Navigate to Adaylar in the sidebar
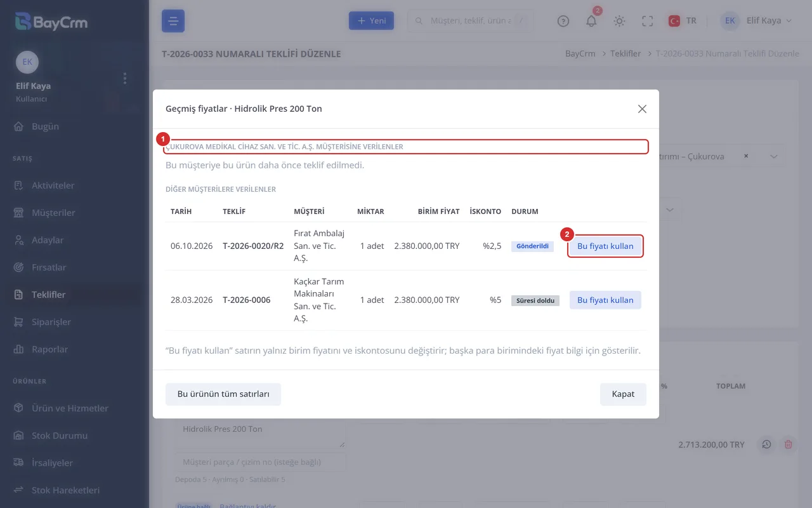Image resolution: width=812 pixels, height=508 pixels. point(48,240)
